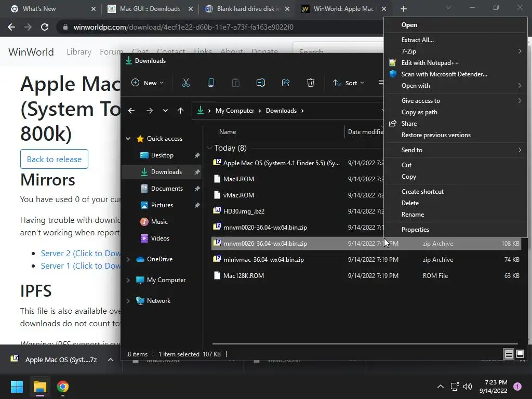Expand the Open with submenu
532x399 pixels.
click(x=455, y=86)
